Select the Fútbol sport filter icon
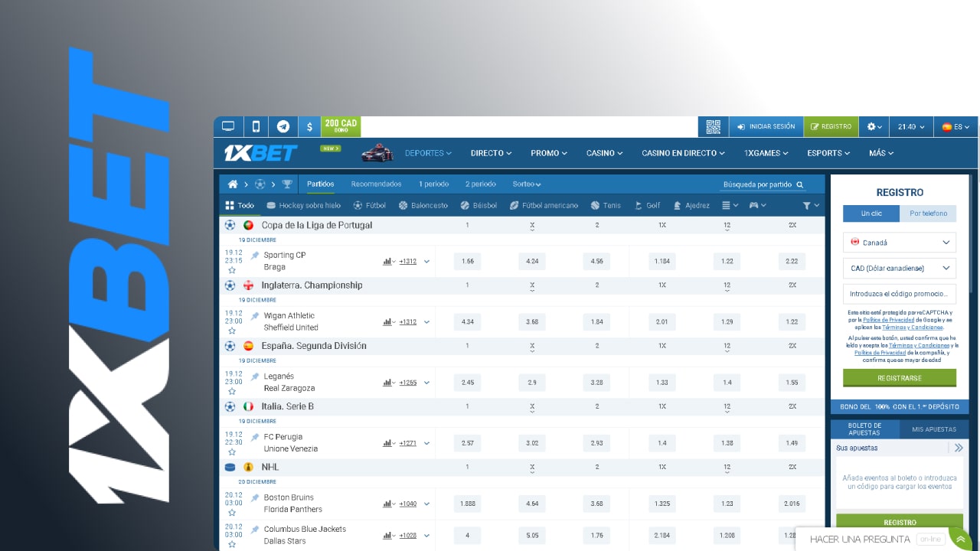This screenshot has height=551, width=980. (x=357, y=205)
